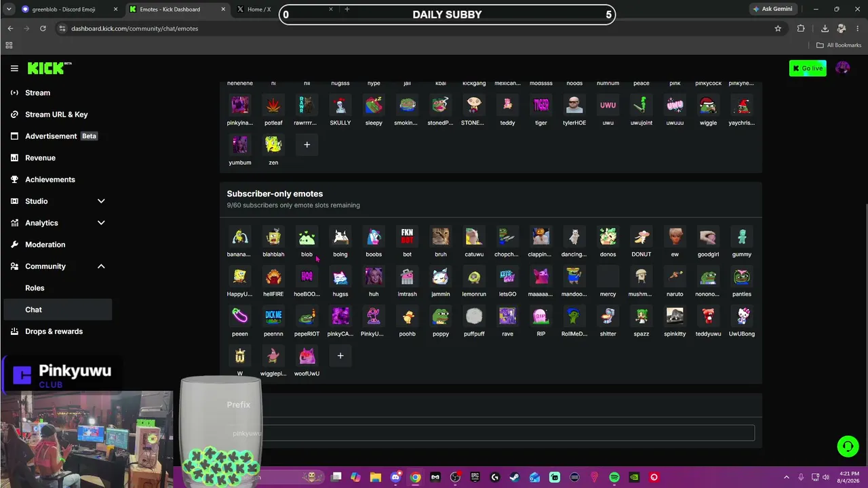This screenshot has height=488, width=868.
Task: Select the DONUT emote
Action: pos(642,237)
